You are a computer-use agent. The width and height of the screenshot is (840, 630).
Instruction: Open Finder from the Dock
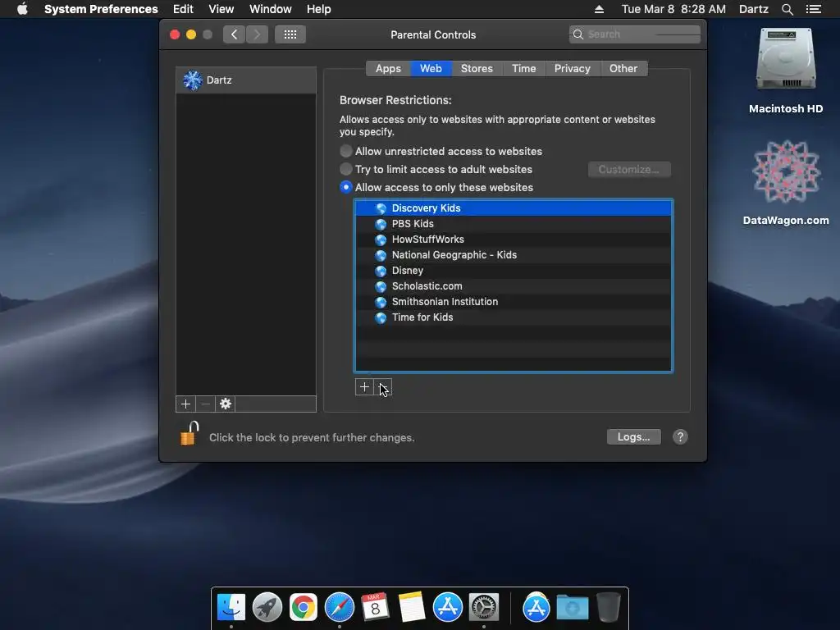[x=231, y=607]
